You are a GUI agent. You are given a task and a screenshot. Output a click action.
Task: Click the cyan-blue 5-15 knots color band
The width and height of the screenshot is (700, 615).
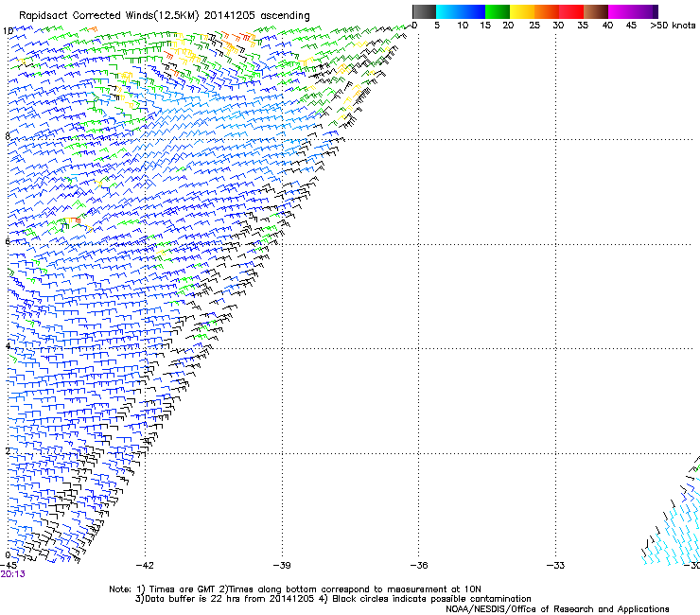click(x=461, y=11)
